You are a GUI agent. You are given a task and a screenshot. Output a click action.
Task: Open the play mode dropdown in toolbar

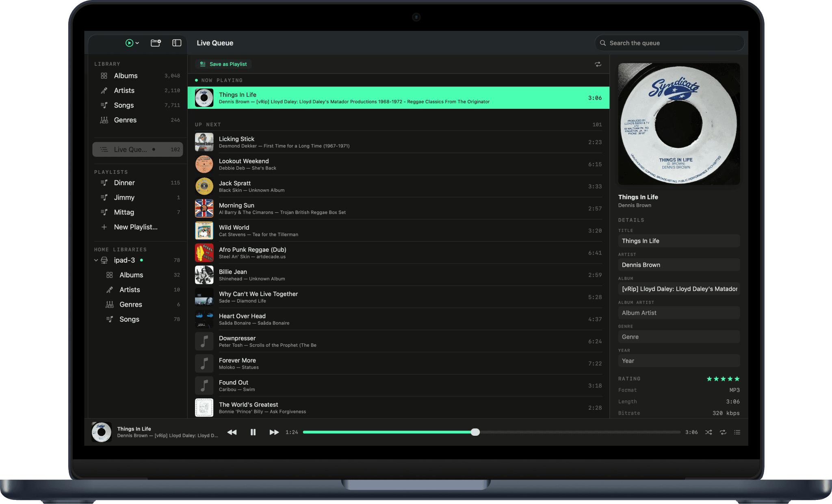click(x=132, y=43)
